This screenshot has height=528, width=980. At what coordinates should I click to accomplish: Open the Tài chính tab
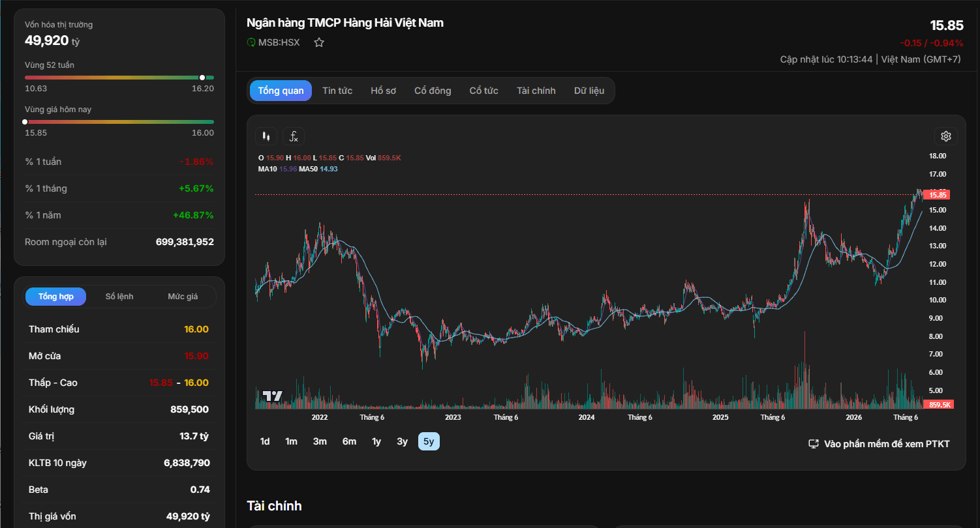point(536,91)
